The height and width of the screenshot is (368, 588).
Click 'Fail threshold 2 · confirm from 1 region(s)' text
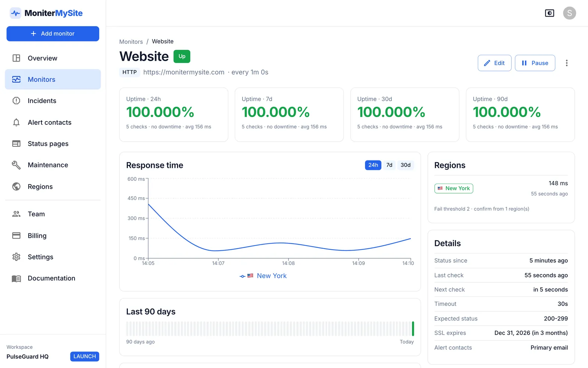(x=481, y=209)
